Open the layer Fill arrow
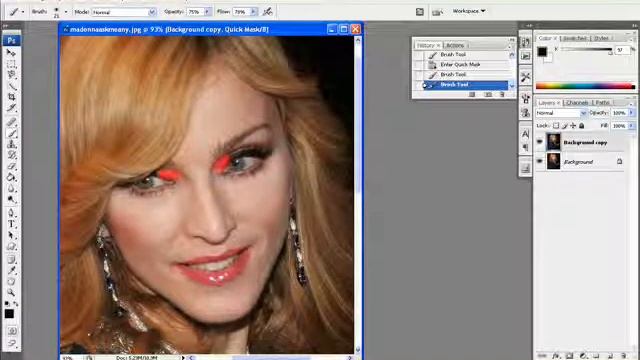Screen dimensions: 640x360 click(631, 126)
